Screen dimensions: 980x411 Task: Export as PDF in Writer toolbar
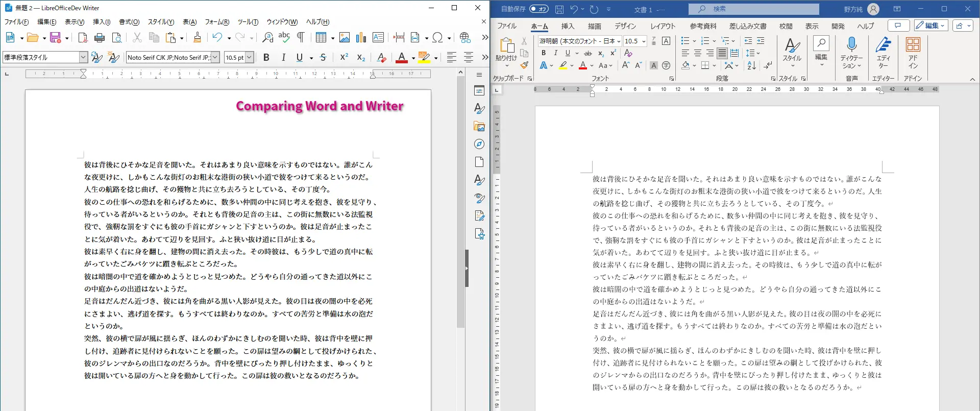click(83, 37)
